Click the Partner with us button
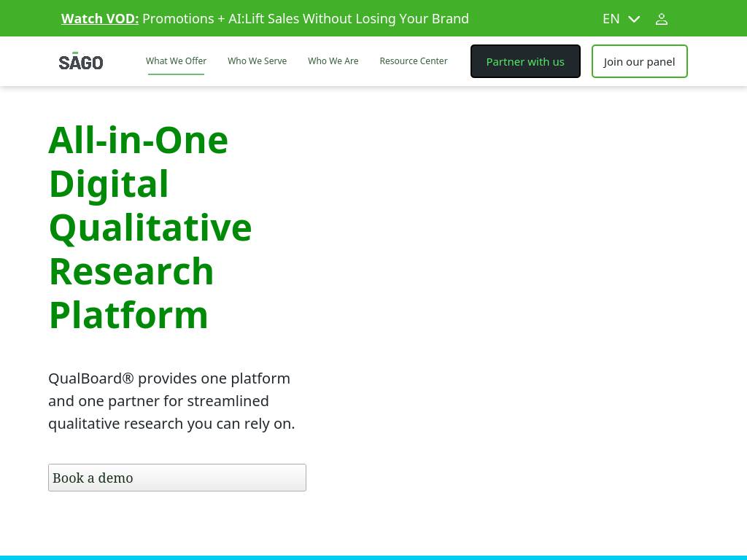Screen dimensions: 747x560 [525, 61]
